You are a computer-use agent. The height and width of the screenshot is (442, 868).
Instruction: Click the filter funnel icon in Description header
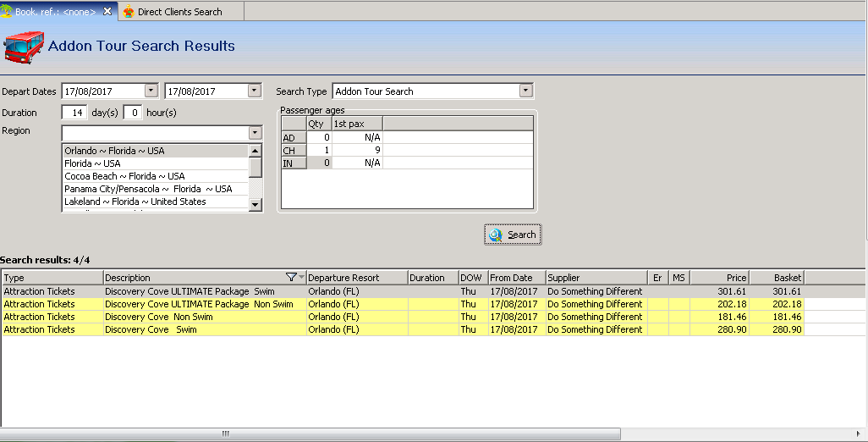point(291,277)
